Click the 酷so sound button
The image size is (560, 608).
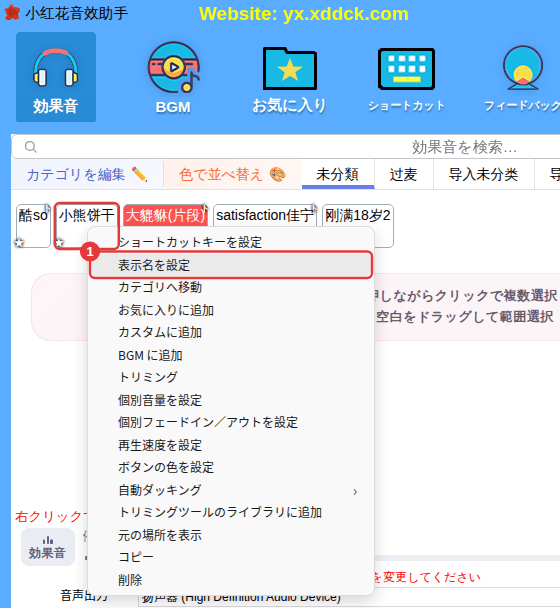coord(33,226)
